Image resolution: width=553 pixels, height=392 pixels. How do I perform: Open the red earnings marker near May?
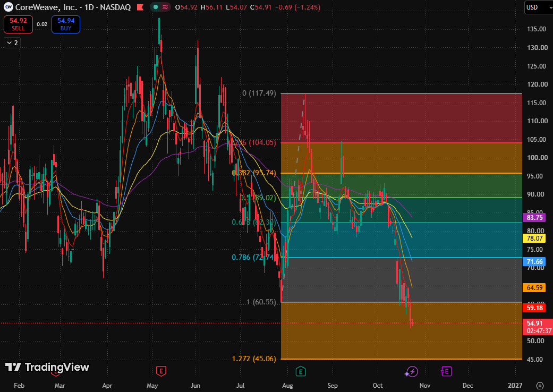pos(161,371)
